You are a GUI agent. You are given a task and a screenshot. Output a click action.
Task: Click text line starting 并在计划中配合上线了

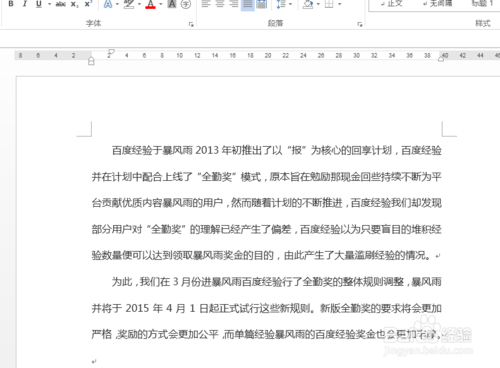click(x=267, y=176)
